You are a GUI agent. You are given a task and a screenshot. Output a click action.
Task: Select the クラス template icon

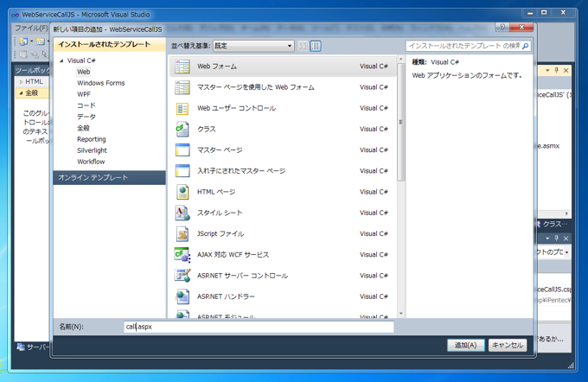182,130
